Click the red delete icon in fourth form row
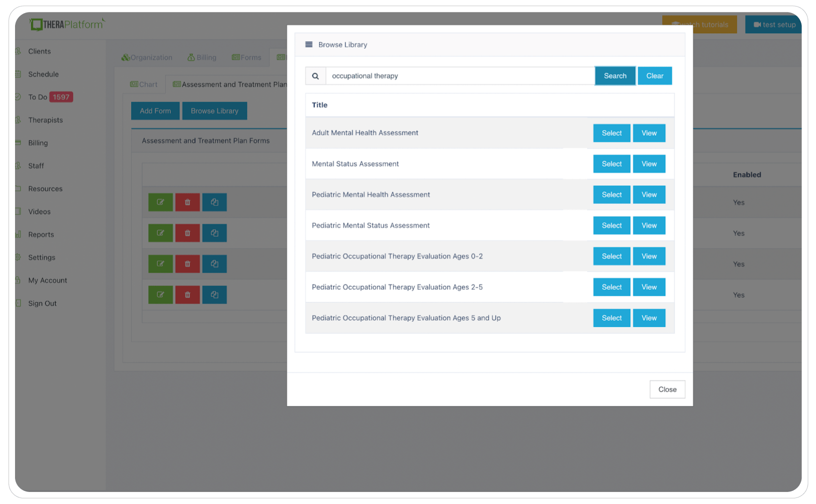Image resolution: width=816 pixels, height=504 pixels. tap(187, 295)
